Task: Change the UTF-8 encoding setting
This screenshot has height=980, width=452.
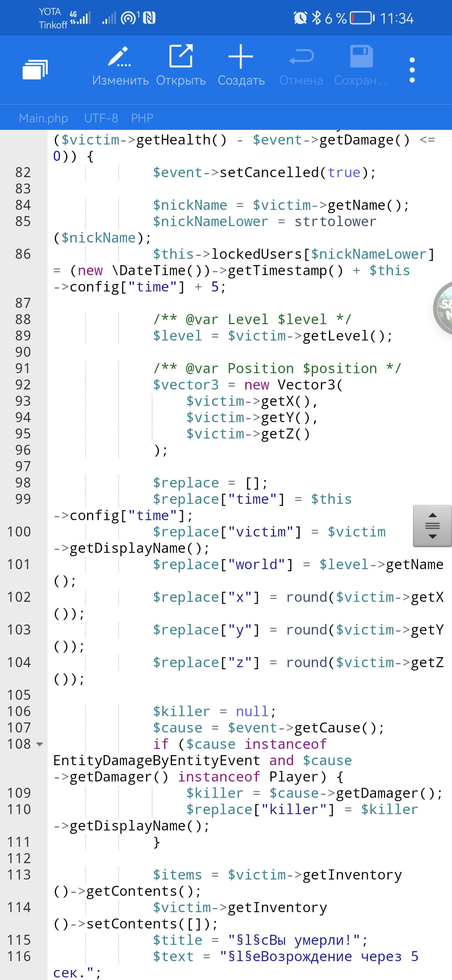Action: tap(101, 118)
